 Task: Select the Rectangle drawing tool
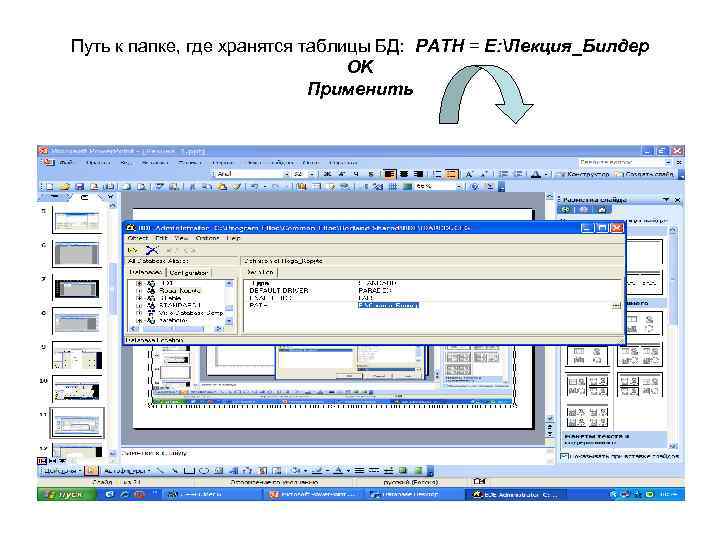pos(189,471)
